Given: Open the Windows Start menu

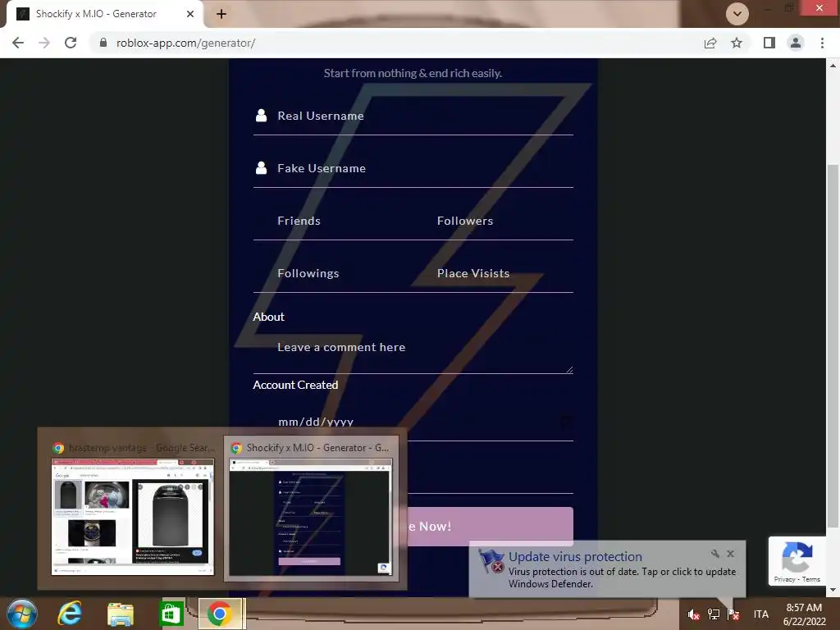Looking at the screenshot, I should tap(22, 614).
